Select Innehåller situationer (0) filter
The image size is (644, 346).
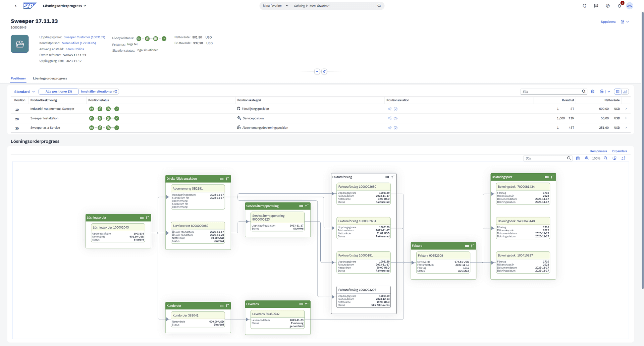[99, 92]
